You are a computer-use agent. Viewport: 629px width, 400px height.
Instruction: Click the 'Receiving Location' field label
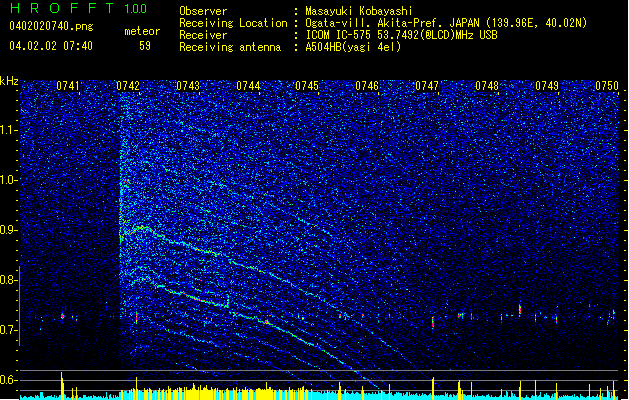(233, 23)
